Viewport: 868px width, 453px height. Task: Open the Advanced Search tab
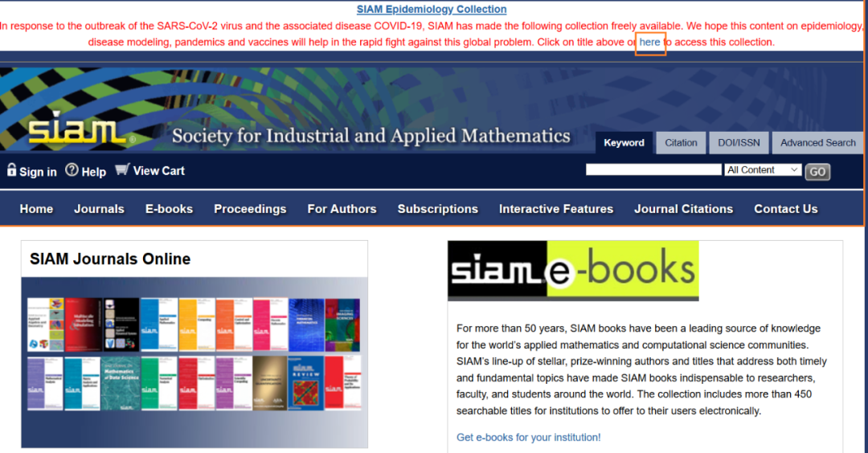click(x=817, y=143)
